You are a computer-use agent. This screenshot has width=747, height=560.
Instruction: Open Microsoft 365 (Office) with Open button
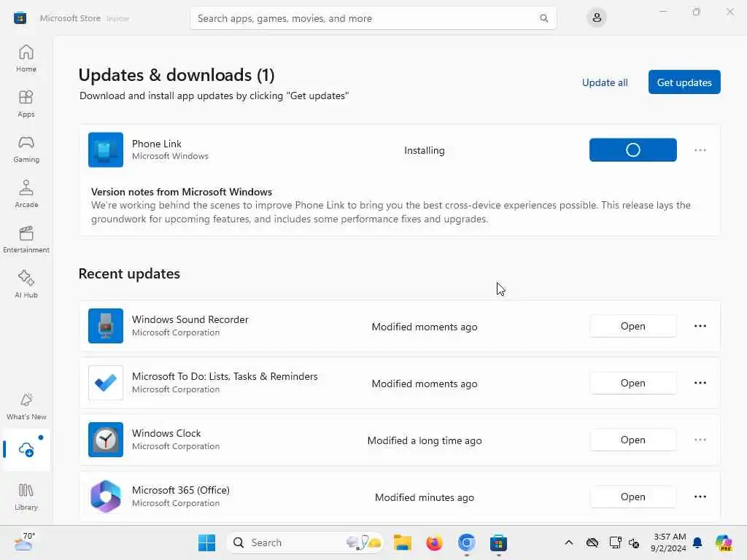tap(632, 497)
